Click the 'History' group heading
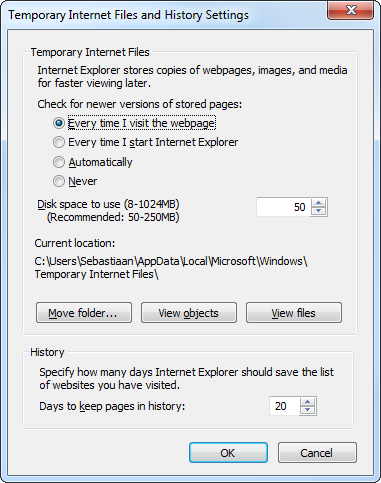Screen dimensions: 381x483 click(x=47, y=352)
